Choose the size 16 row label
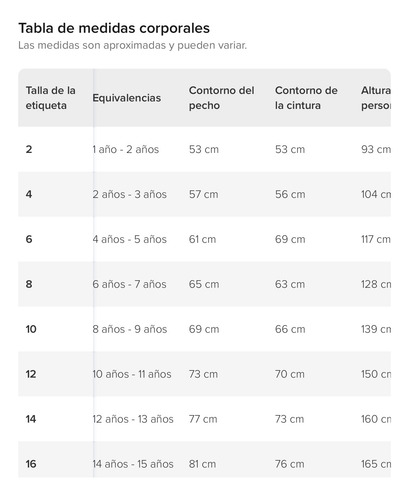The width and height of the screenshot is (409, 500). click(31, 464)
